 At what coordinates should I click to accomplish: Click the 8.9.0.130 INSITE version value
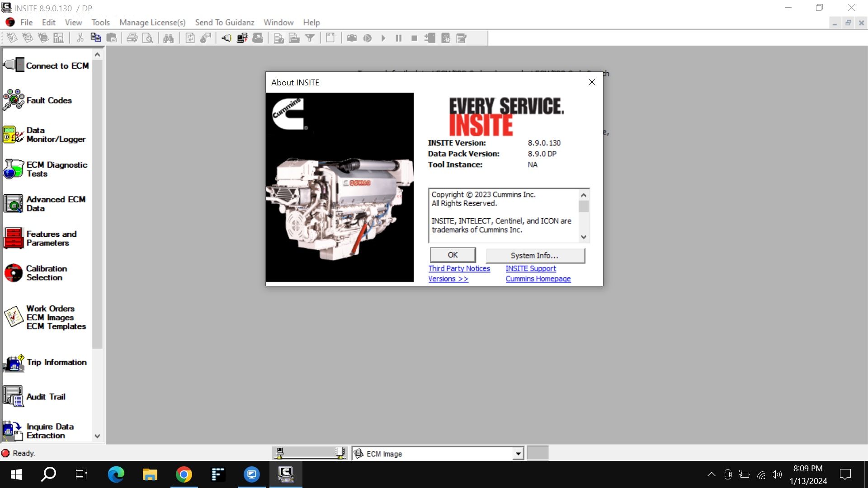pos(544,143)
